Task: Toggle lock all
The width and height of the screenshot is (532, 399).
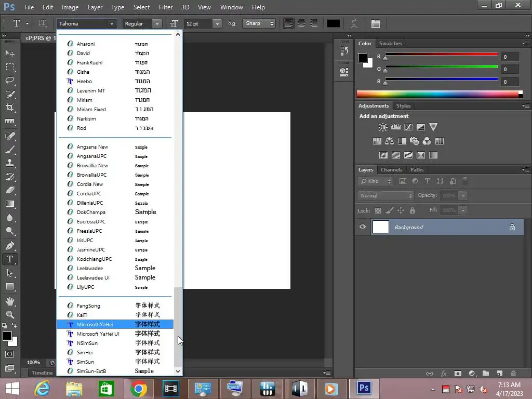Action: 412,210
